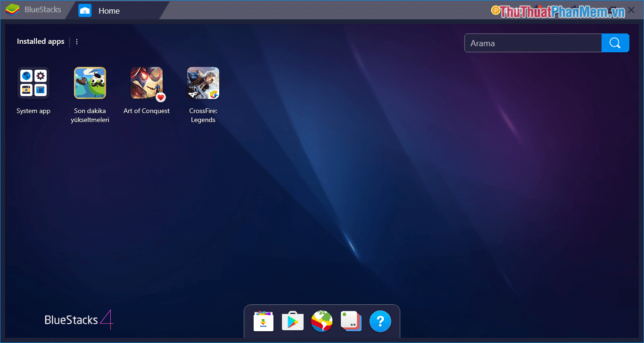Open Google Play Store from the dock
This screenshot has height=343, width=644.
[292, 321]
